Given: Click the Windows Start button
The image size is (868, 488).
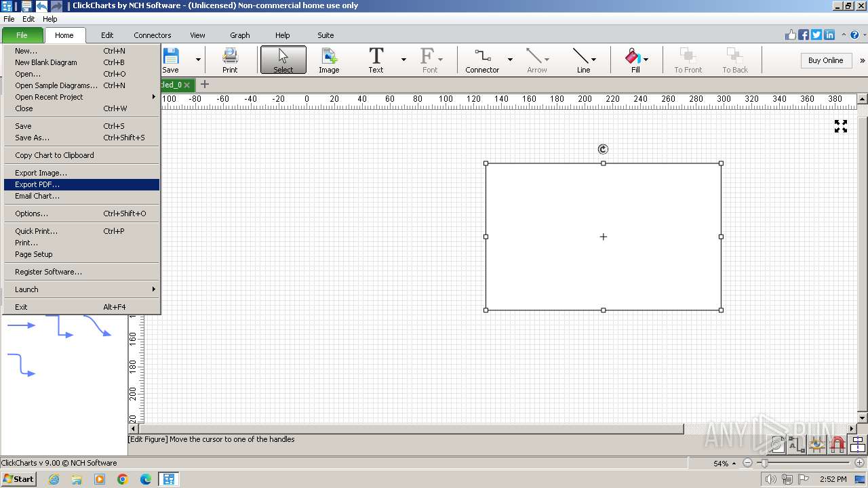Looking at the screenshot, I should (x=19, y=479).
